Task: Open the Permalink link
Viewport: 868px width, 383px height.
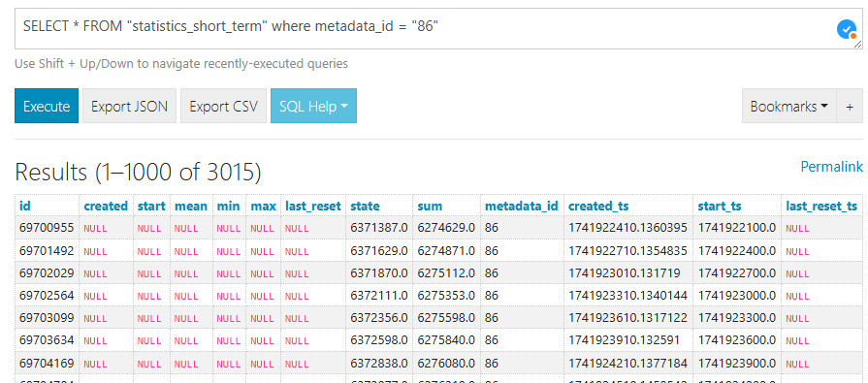Action: [831, 167]
